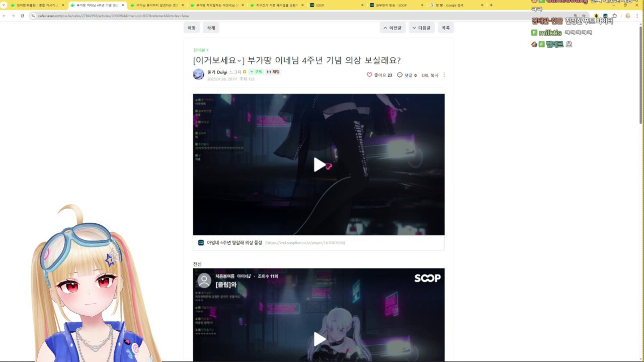The image size is (644, 362).
Task: Switch to the first Naver cafe tab
Action: point(38,5)
